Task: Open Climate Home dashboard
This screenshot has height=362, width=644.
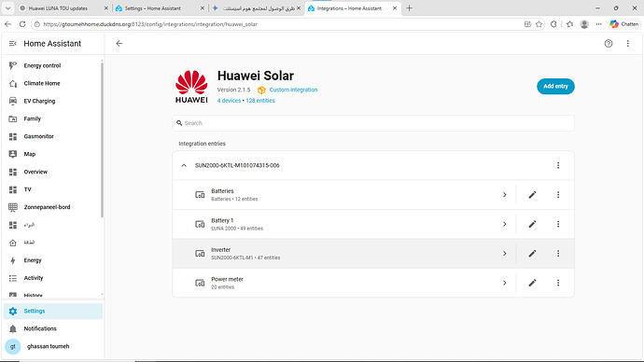Action: 52,83
